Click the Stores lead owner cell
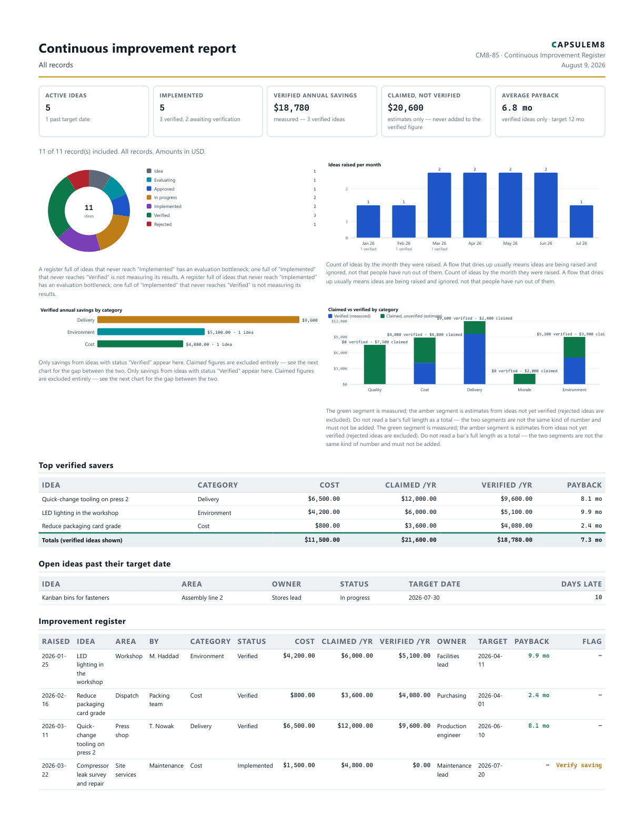Image resolution: width=644 pixels, height=834 pixels. point(287,598)
